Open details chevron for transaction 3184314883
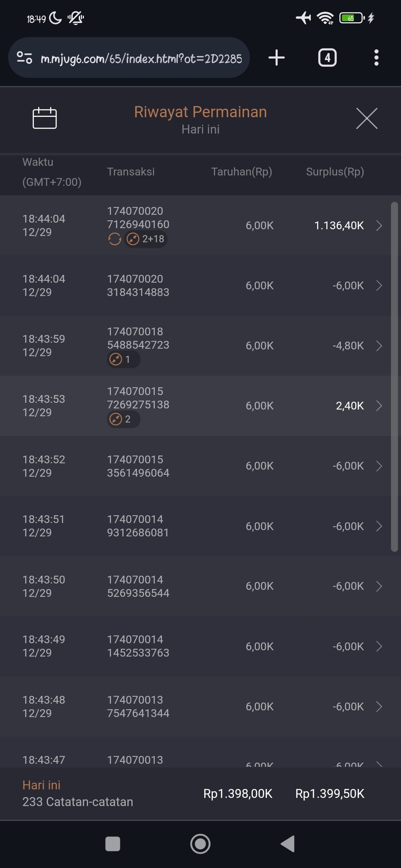The image size is (401, 868). pos(379,286)
